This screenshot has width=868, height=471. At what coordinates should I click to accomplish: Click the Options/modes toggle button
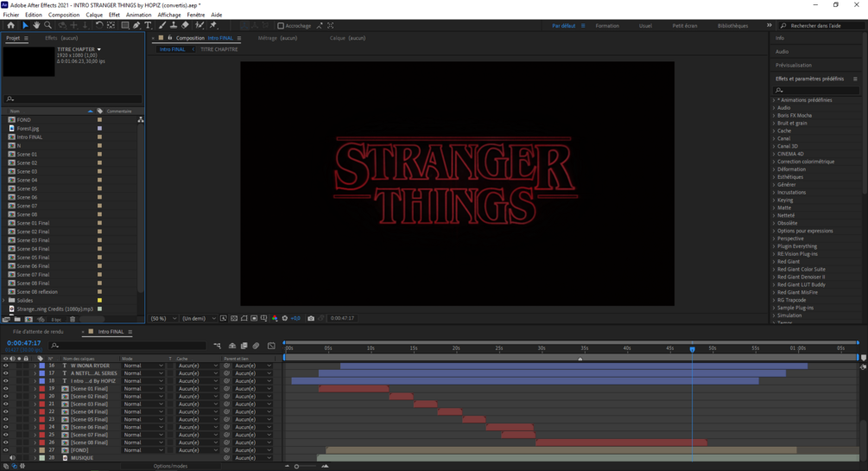tap(170, 466)
